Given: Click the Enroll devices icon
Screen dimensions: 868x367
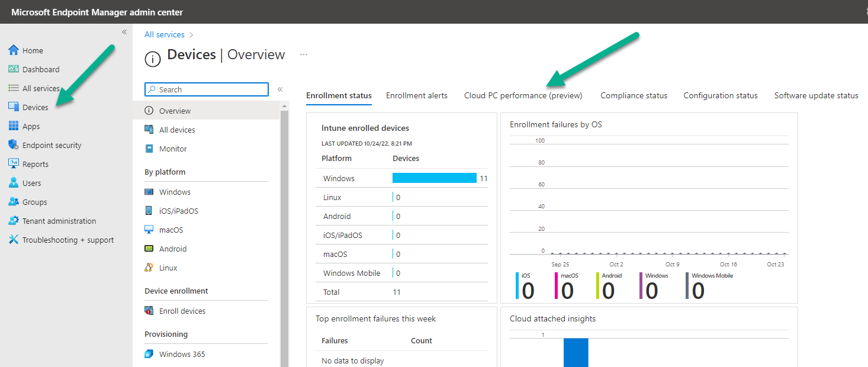Looking at the screenshot, I should pyautogui.click(x=149, y=311).
